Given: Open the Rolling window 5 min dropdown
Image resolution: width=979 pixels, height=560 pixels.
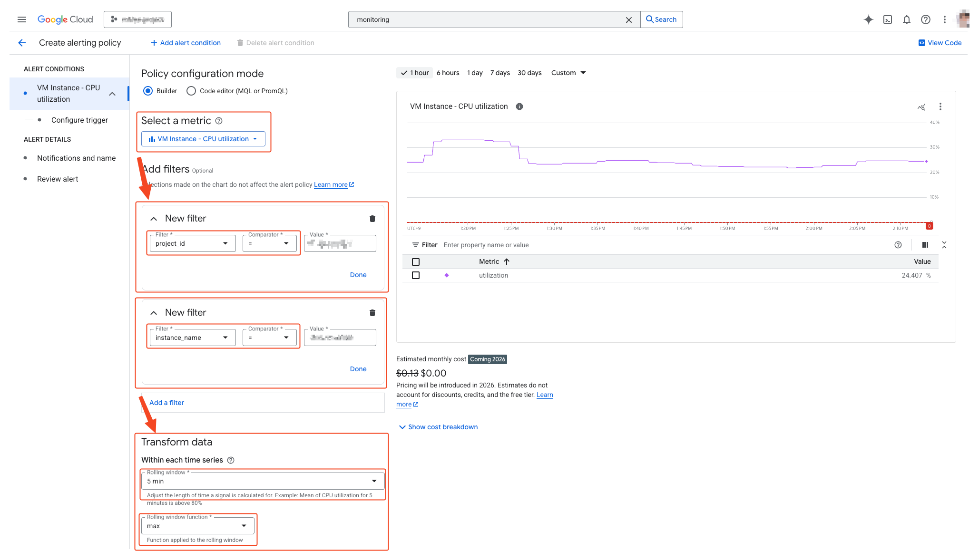Looking at the screenshot, I should click(263, 481).
